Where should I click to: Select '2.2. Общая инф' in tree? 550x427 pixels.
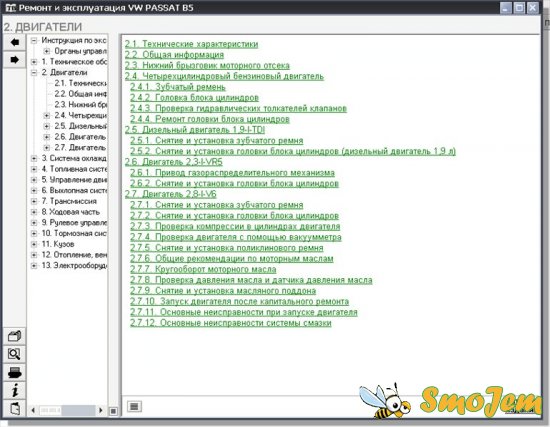(80, 94)
